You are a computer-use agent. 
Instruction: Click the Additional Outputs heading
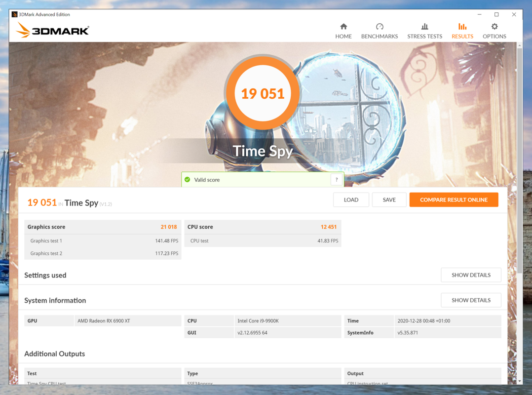(55, 354)
